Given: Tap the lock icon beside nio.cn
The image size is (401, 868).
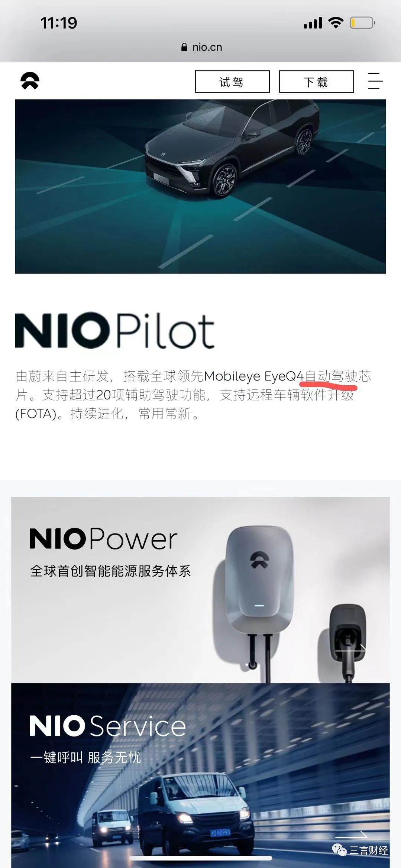Looking at the screenshot, I should pyautogui.click(x=184, y=47).
